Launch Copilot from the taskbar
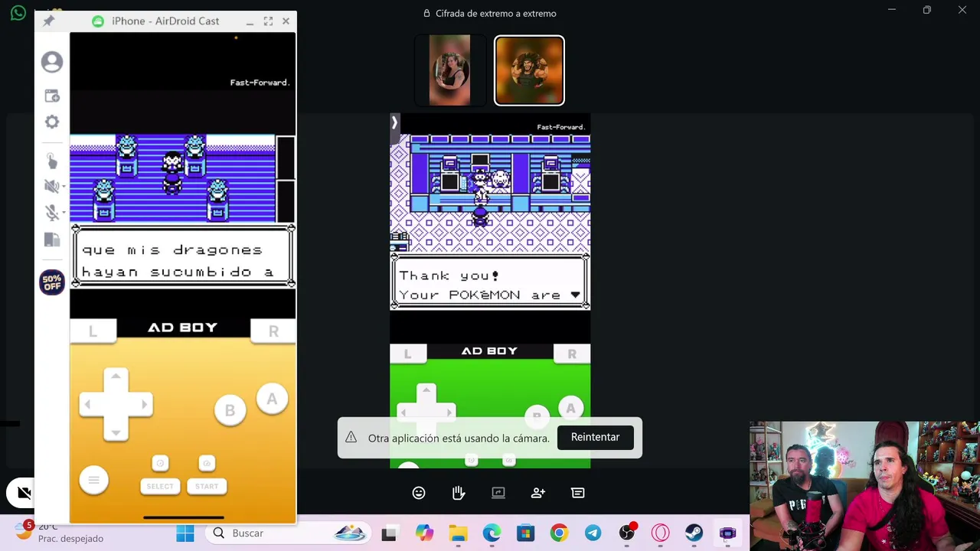Image resolution: width=980 pixels, height=551 pixels. coord(424,533)
